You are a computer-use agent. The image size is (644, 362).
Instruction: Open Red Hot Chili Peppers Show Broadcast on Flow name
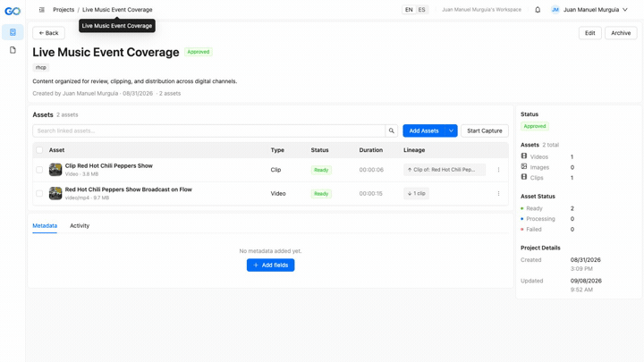pos(129,189)
